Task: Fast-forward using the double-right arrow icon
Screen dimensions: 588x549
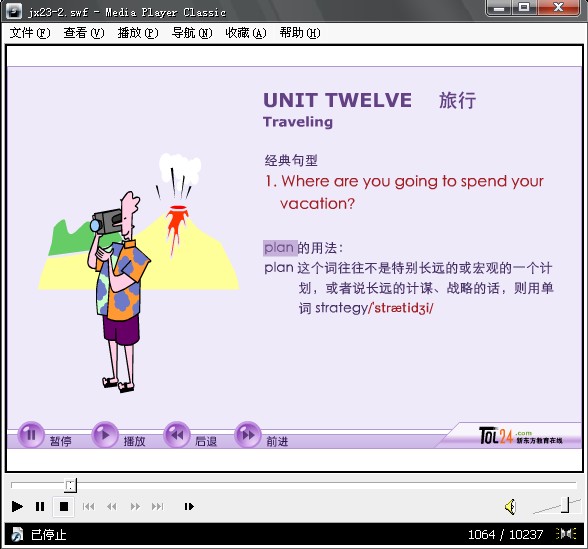Action: coord(135,507)
